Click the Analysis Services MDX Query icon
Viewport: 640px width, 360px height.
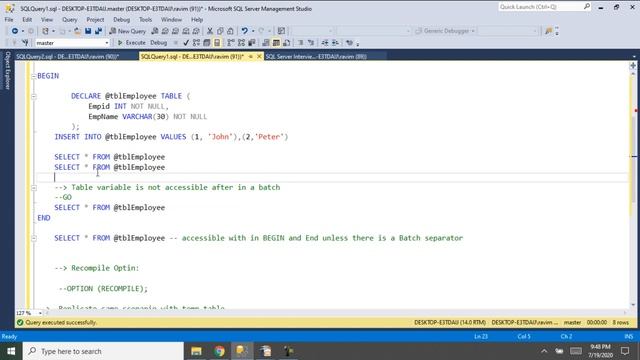pyautogui.click(x=165, y=31)
